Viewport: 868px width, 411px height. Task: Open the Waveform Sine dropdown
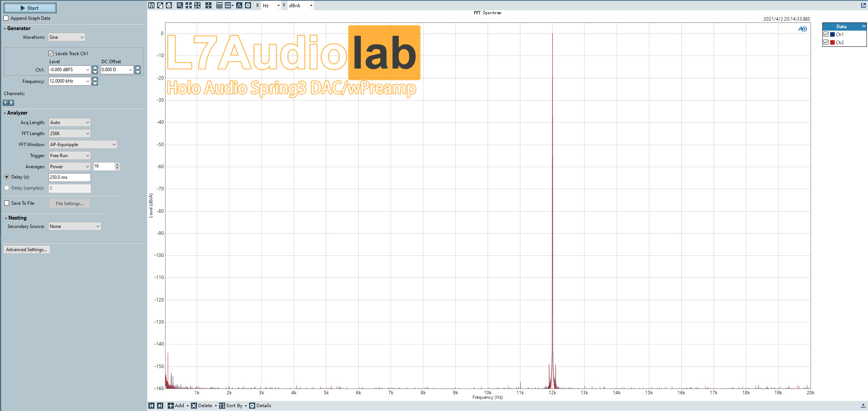(67, 37)
